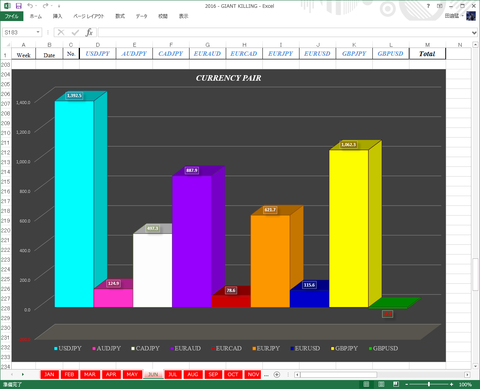480x389 pixels.
Task: Click the Undo arrow icon
Action: 30,6
